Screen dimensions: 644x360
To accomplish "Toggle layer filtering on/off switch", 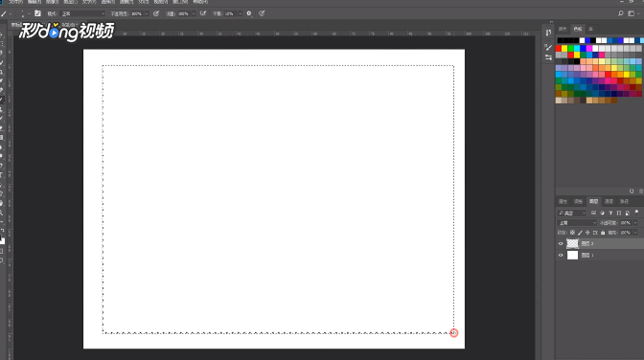I will coord(636,213).
